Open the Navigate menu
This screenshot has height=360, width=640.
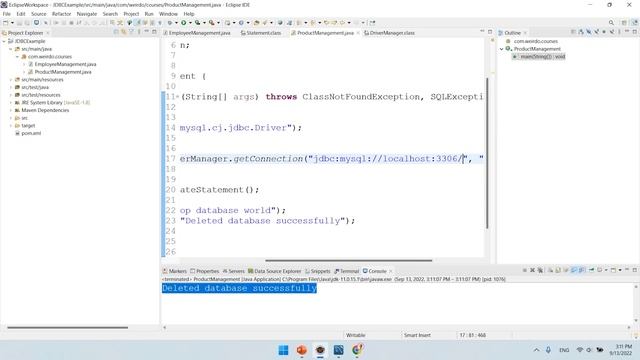click(87, 13)
